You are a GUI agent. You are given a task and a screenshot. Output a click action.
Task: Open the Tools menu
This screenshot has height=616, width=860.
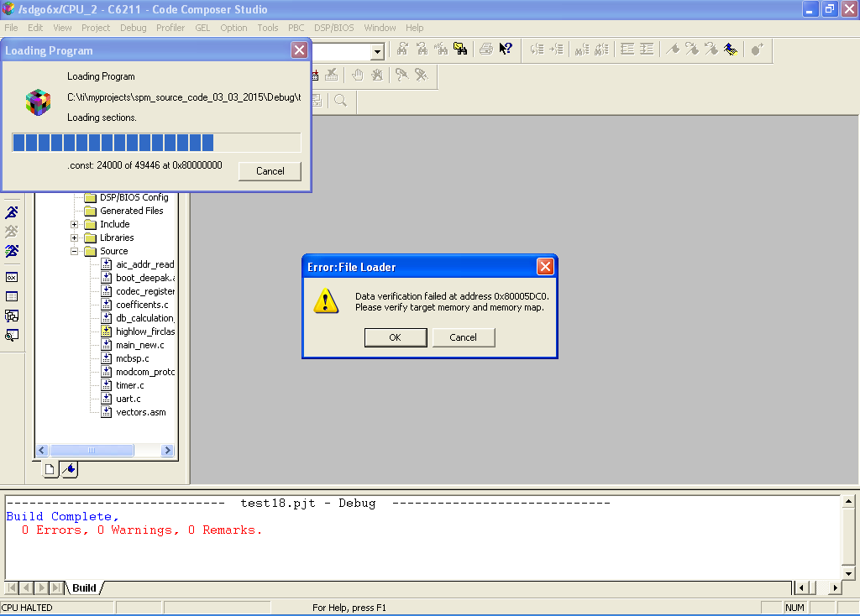tap(268, 28)
